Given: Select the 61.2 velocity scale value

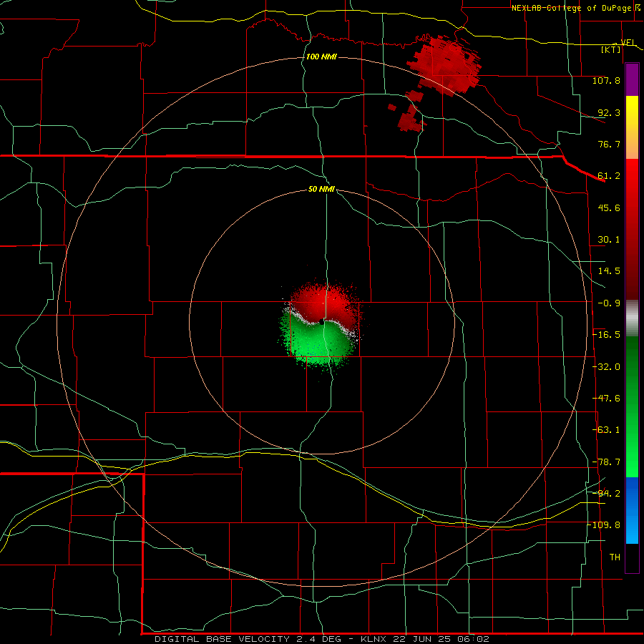Looking at the screenshot, I should [x=609, y=176].
